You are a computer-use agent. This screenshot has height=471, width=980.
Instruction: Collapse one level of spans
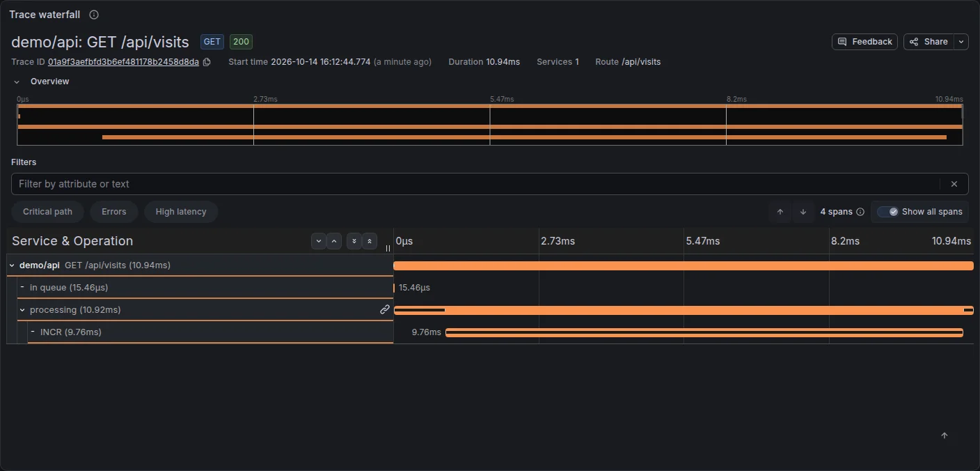click(x=334, y=241)
